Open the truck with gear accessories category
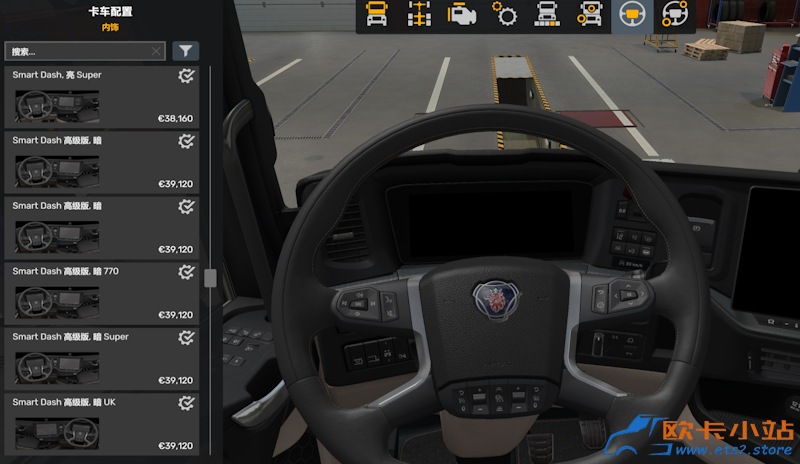The width and height of the screenshot is (800, 464). (589, 15)
